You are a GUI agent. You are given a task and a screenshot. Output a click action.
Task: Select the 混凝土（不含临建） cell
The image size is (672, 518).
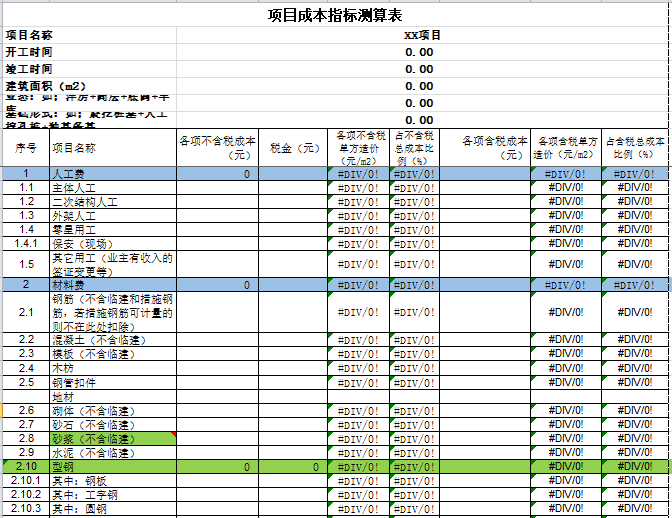112,340
